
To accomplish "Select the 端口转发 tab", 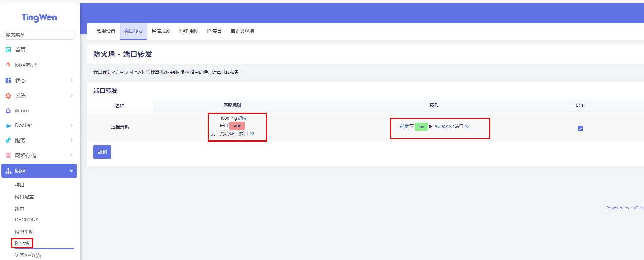I will 133,31.
